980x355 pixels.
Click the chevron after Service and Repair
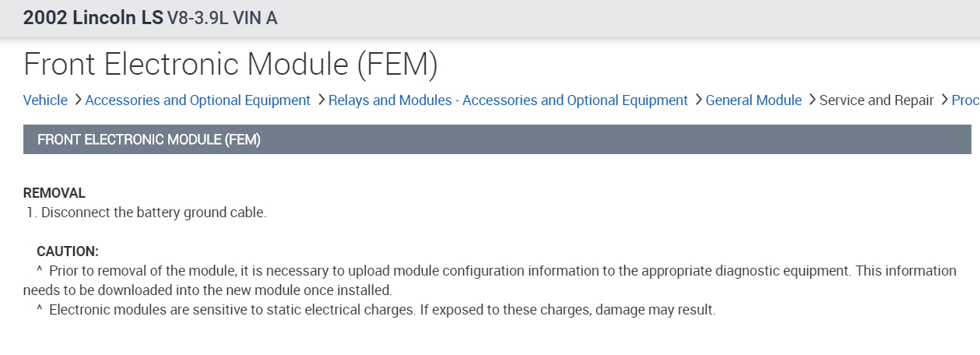click(943, 100)
